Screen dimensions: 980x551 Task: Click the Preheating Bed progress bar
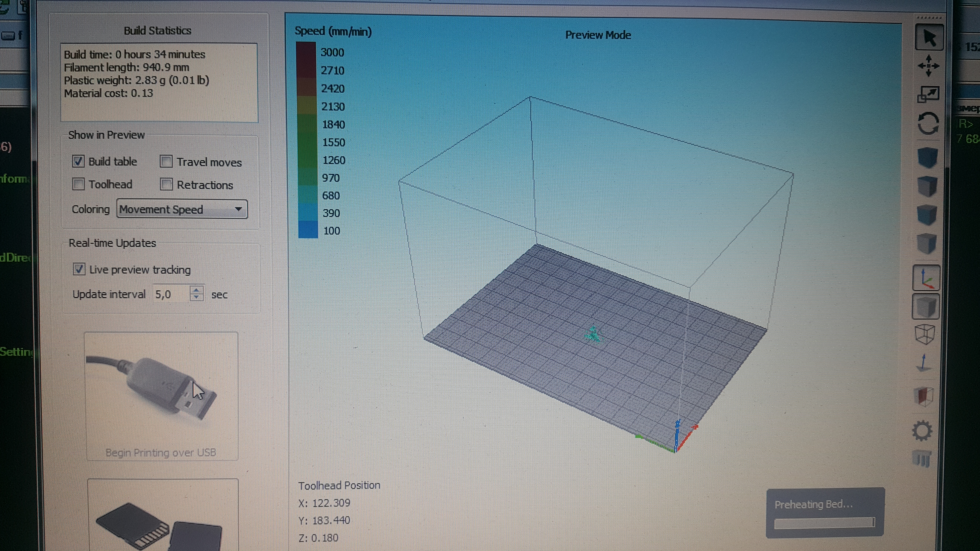point(825,523)
